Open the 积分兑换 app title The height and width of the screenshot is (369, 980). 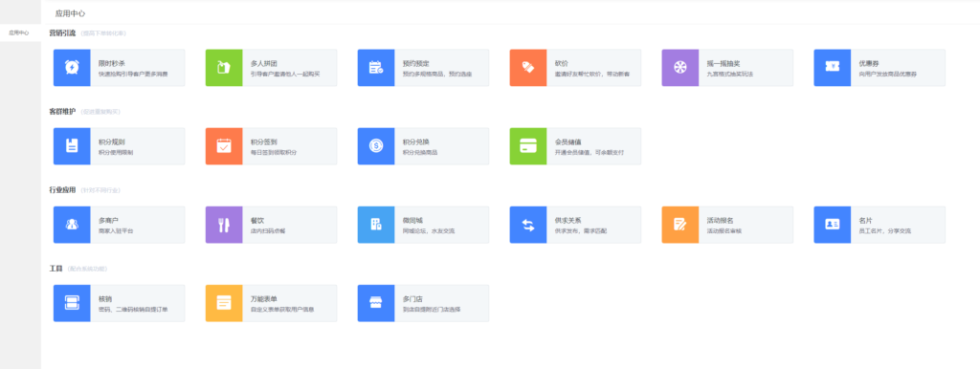pyautogui.click(x=415, y=141)
